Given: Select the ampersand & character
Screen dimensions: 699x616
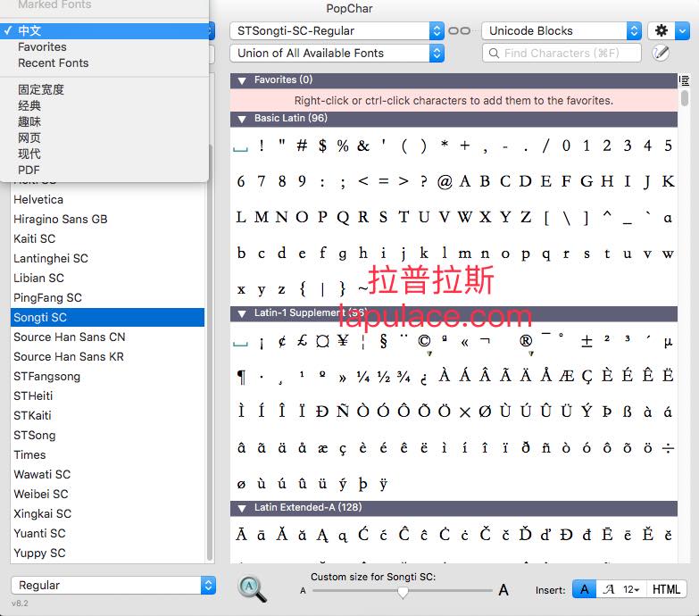Looking at the screenshot, I should (x=363, y=146).
